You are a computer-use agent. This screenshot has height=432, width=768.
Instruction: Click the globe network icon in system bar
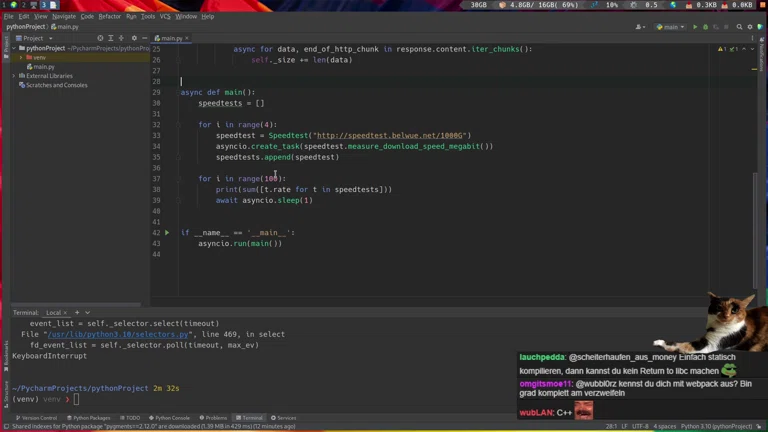coord(673,5)
